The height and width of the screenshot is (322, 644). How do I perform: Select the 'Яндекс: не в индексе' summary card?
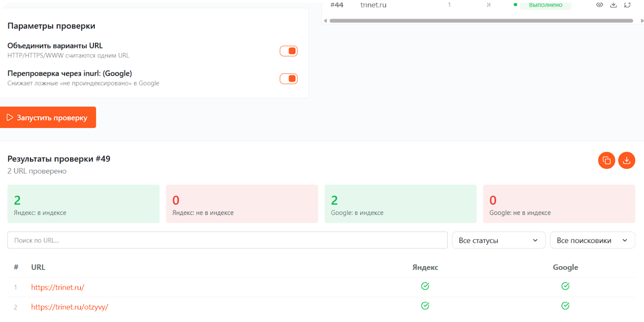[x=242, y=204]
